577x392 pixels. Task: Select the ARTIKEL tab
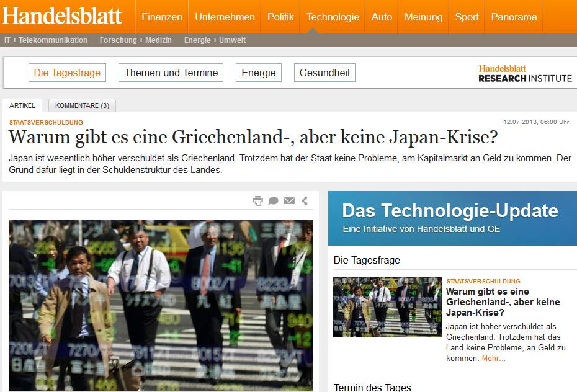[x=23, y=105]
